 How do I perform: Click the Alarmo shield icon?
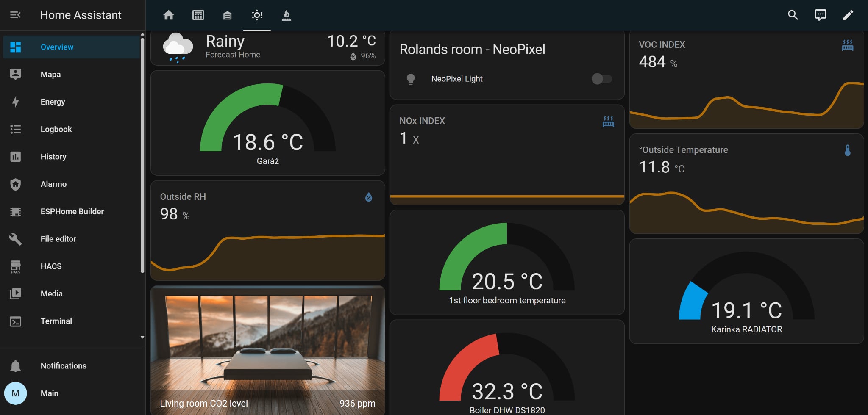tap(16, 184)
